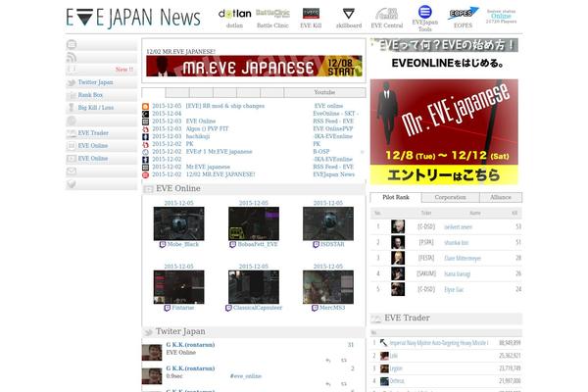Screen dimensions: 588x392
Task: Open the Mobe_Black stream thumbnail
Action: click(179, 223)
